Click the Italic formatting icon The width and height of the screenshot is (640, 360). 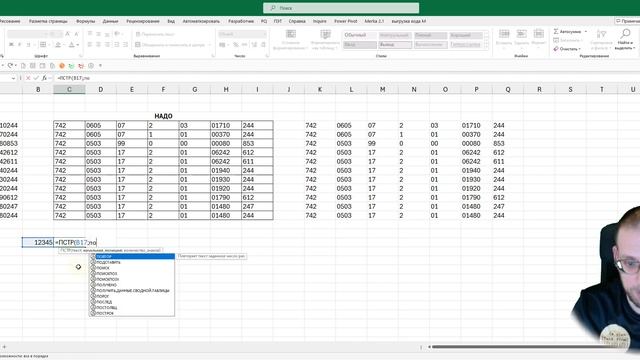point(20,44)
